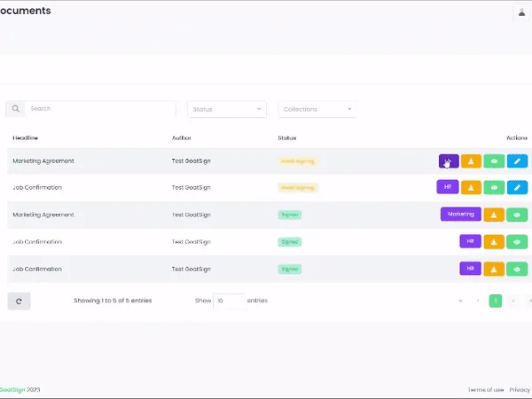Download the awaiting-signing Job Confirmation document
532x399 pixels.
(472, 188)
